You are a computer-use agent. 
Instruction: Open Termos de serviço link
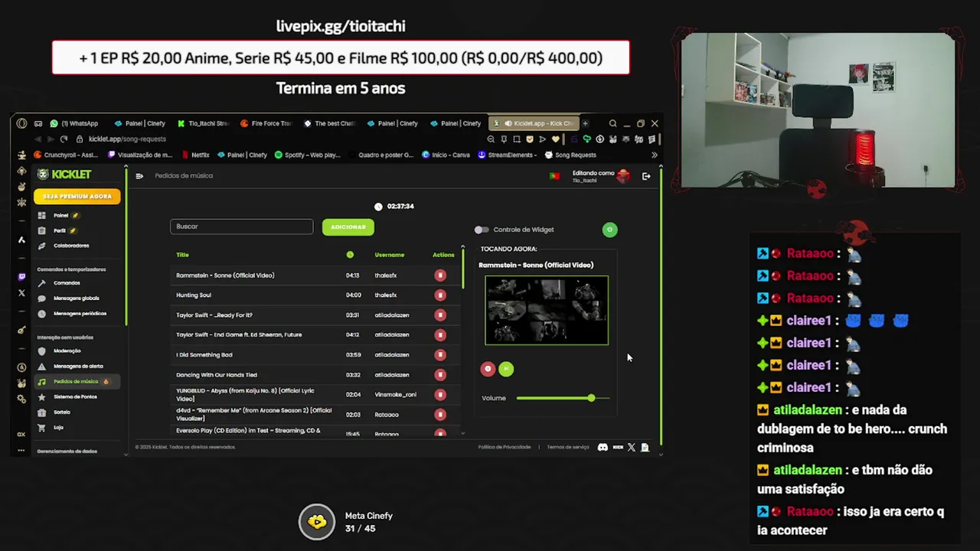click(568, 447)
